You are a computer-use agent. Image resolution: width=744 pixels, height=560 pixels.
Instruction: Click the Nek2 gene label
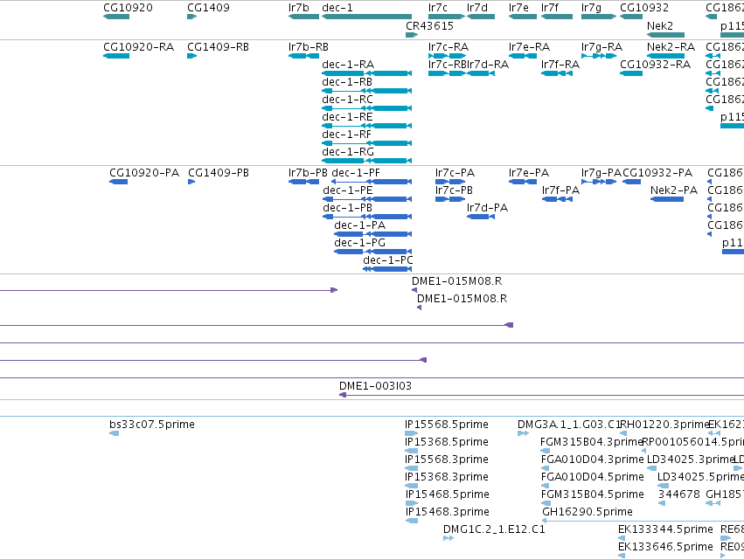click(x=659, y=26)
